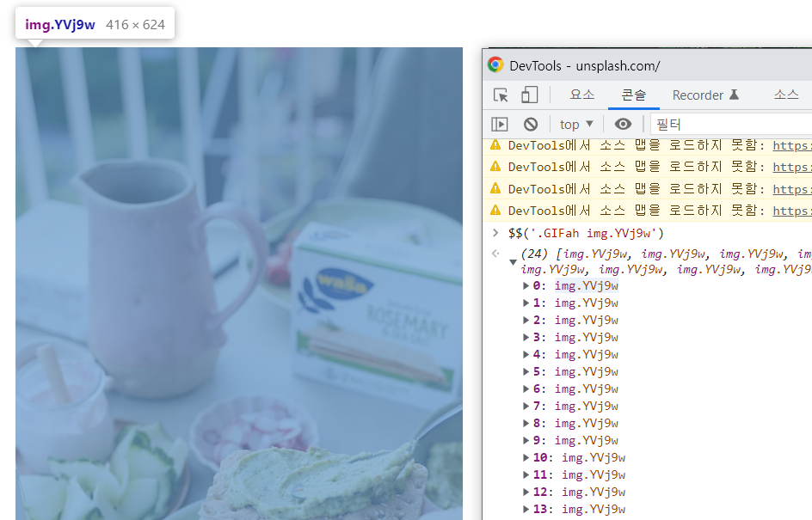The width and height of the screenshot is (812, 520).
Task: Expand array item 8: img.YVj9w
Action: coord(526,423)
